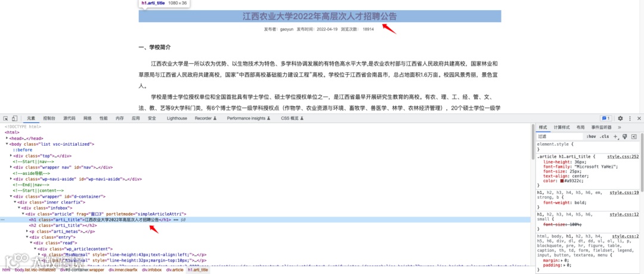Select the ::before pseudo-element row
The height and width of the screenshot is (274, 644).
pyautogui.click(x=22, y=150)
